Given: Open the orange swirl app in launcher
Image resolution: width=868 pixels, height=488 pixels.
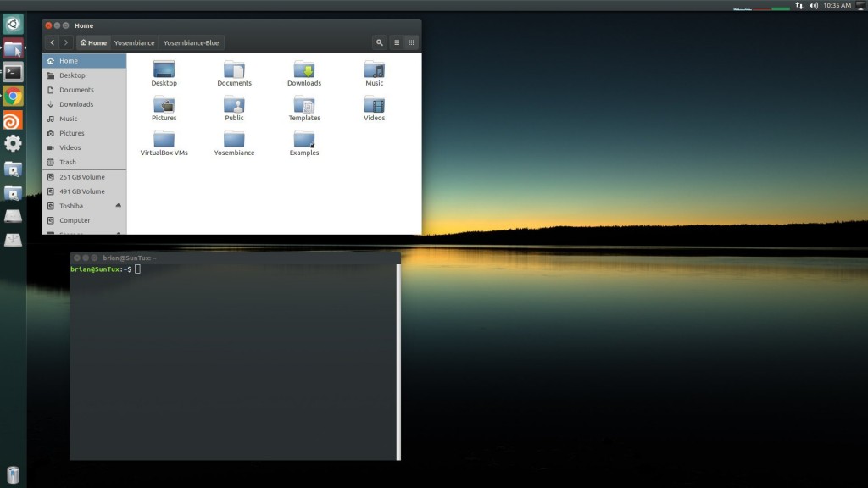Looking at the screenshot, I should [13, 120].
